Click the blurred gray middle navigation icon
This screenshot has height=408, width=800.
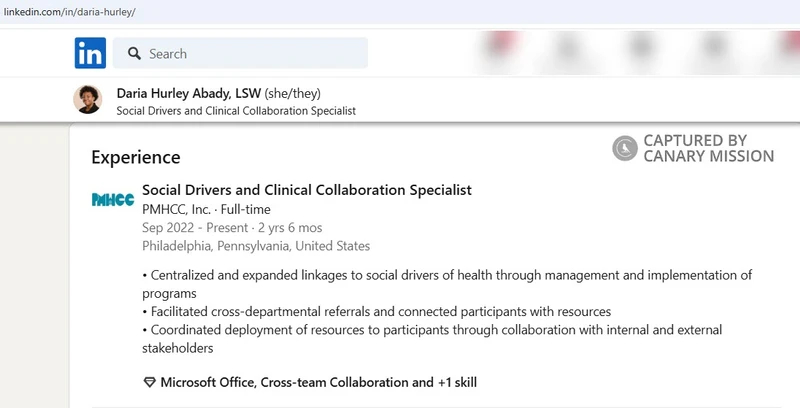[x=641, y=49]
